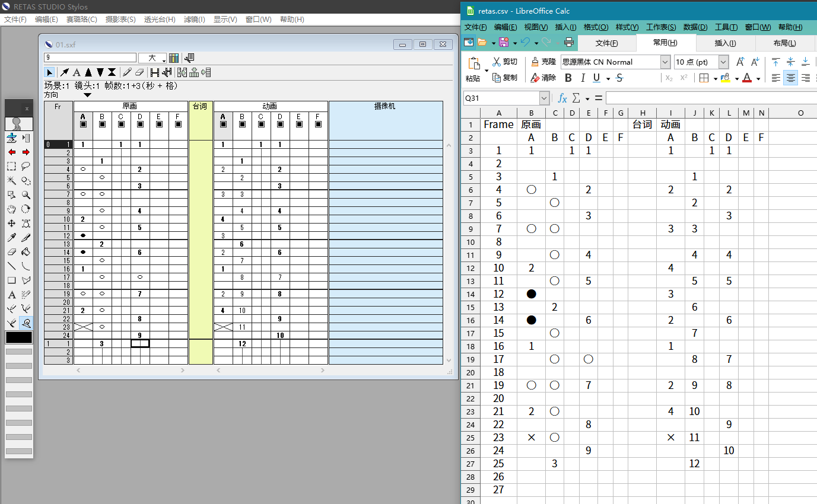
Task: Click the eraser icon on the timesheet toolbar
Action: click(x=139, y=72)
